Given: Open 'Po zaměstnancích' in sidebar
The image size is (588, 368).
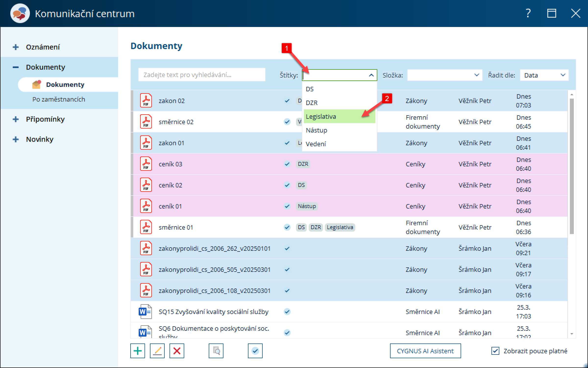Looking at the screenshot, I should click(x=59, y=99).
